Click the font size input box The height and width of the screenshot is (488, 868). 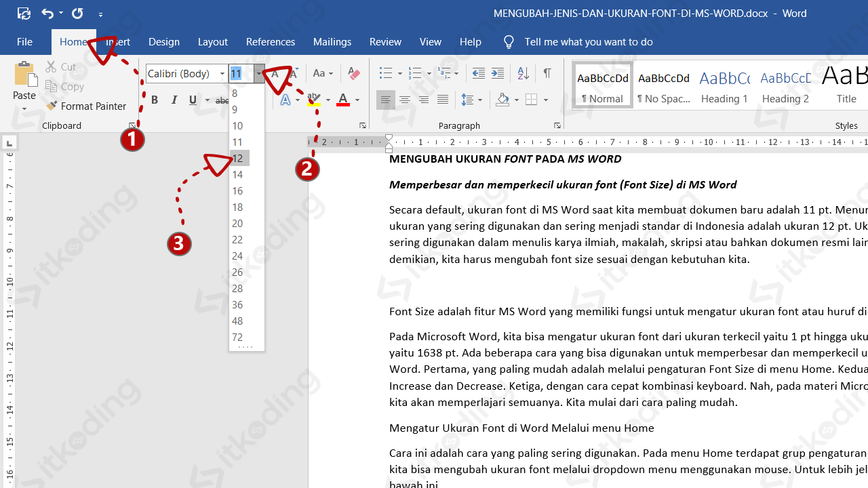[241, 74]
